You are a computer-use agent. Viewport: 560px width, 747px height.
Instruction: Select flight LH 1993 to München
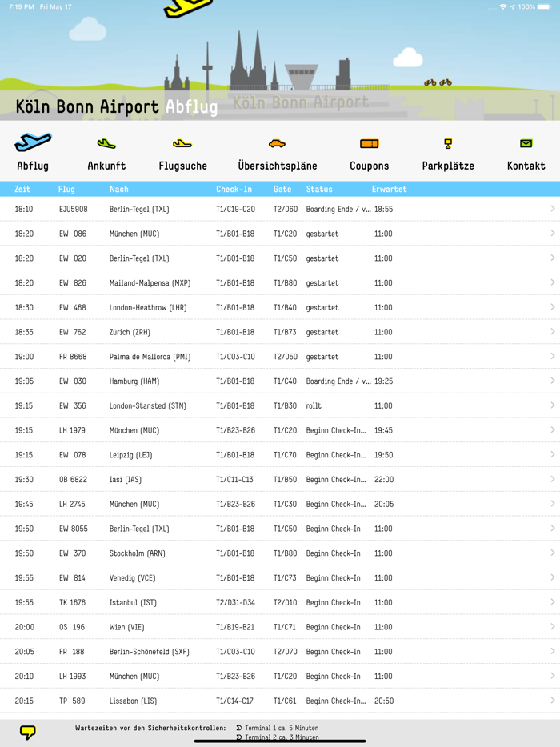[x=280, y=677]
